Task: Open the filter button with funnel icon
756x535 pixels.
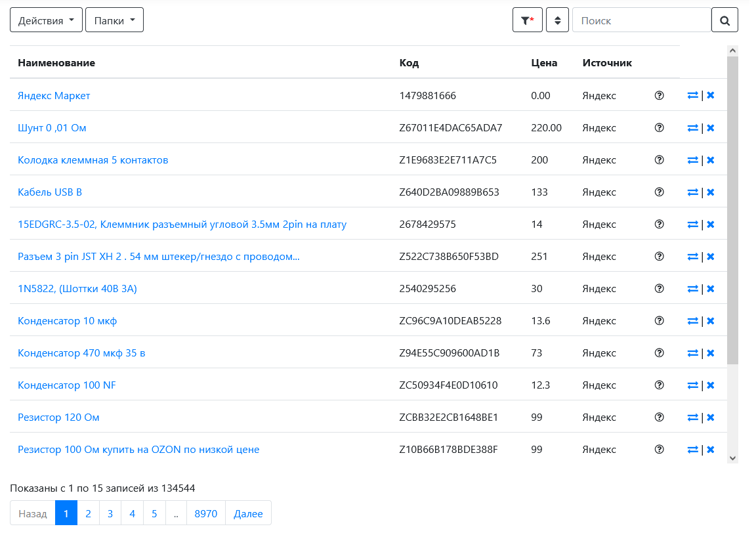Action: click(x=528, y=20)
